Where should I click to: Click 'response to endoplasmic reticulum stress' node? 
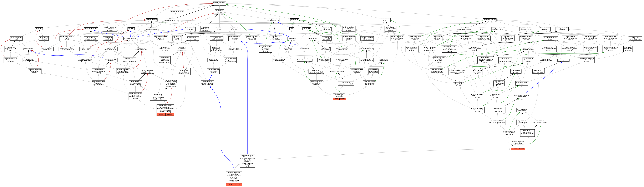tap(182, 49)
